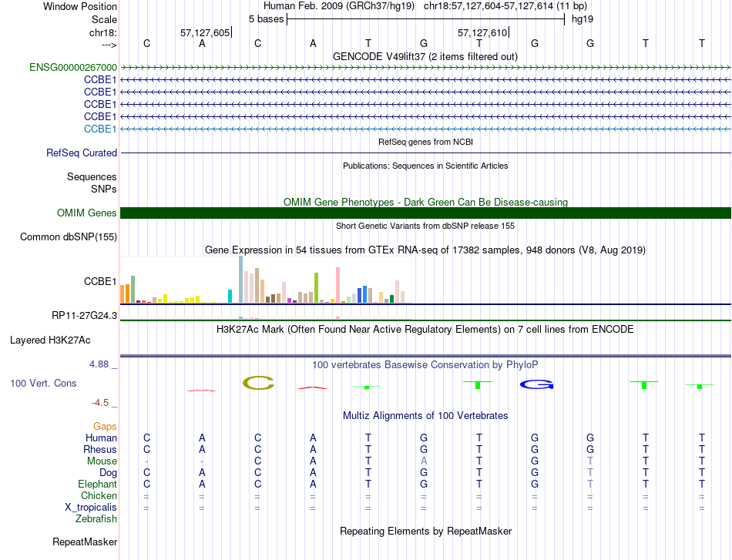The height and width of the screenshot is (560, 732).
Task: Click the 57,127,605 coordinate marker
Action: (x=206, y=32)
